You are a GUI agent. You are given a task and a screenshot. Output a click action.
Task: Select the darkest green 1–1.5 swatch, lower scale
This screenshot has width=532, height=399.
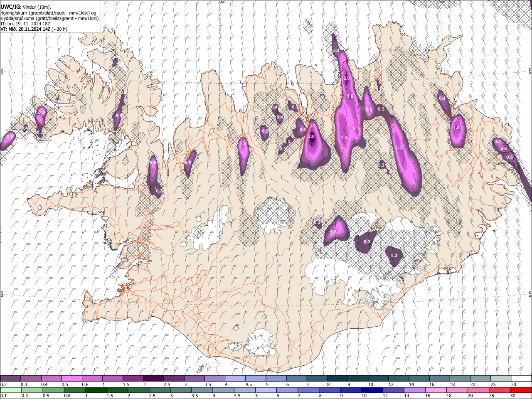[96, 390]
